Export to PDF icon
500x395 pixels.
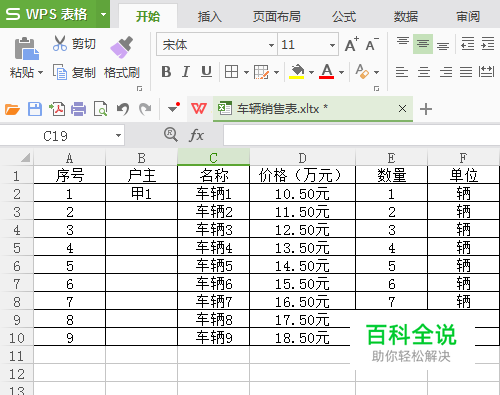click(x=57, y=109)
